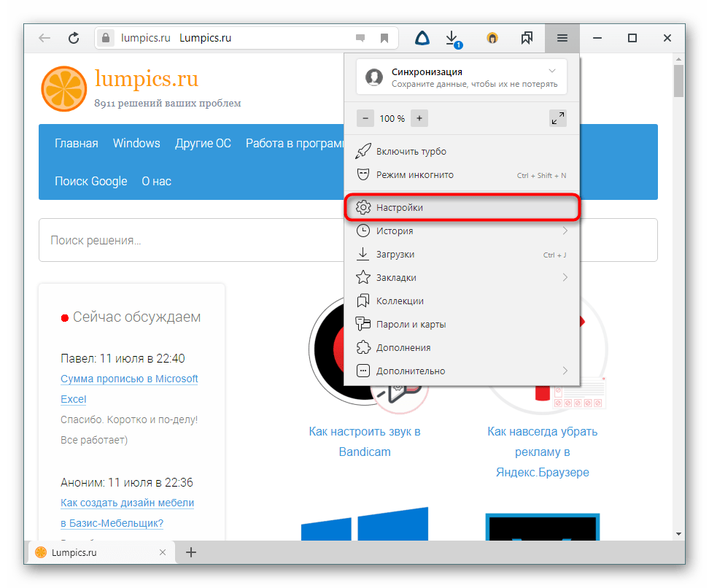
Task: Increase zoom with the plus button
Action: pos(419,118)
